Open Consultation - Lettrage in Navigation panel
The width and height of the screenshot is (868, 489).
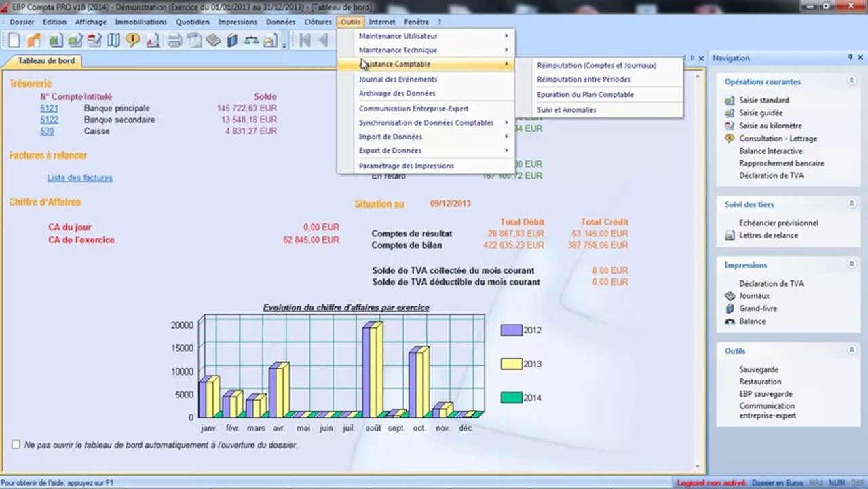pos(778,139)
